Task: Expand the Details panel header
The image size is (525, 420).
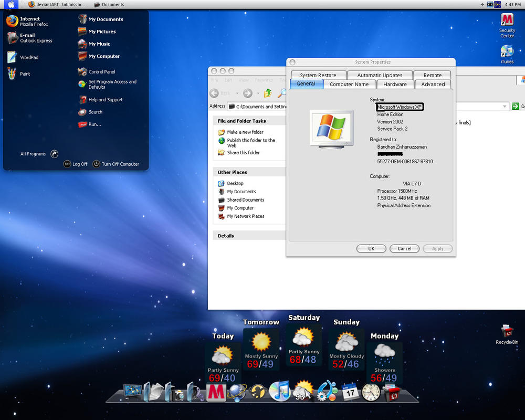Action: [249, 236]
